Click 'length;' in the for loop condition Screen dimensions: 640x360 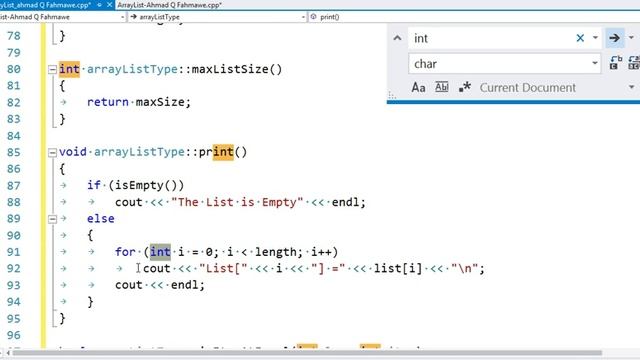tap(279, 252)
